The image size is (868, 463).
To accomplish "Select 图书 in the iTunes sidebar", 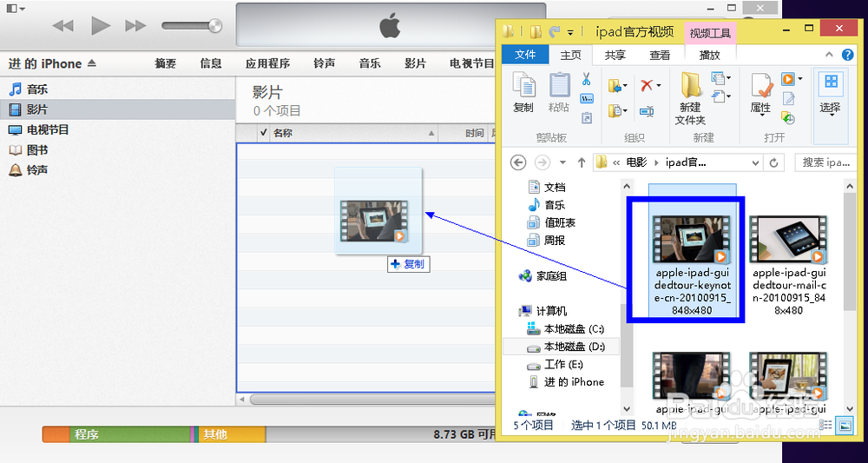I will point(117,149).
